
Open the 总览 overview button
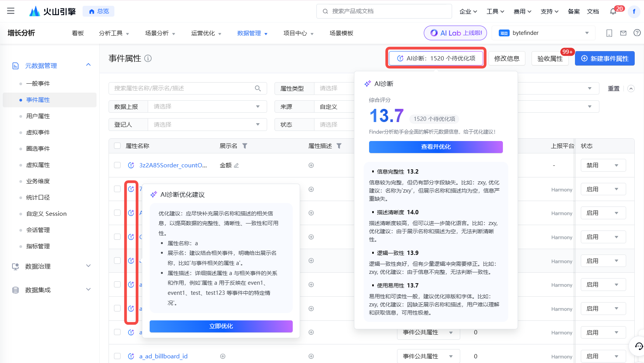(x=98, y=11)
